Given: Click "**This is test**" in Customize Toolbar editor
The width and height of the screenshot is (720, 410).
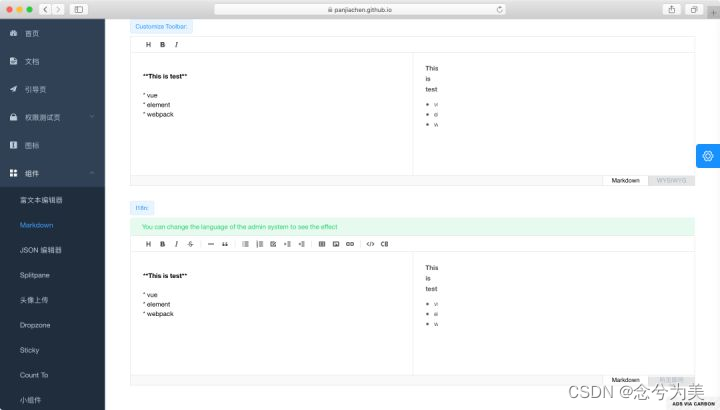Looking at the screenshot, I should click(x=165, y=76).
